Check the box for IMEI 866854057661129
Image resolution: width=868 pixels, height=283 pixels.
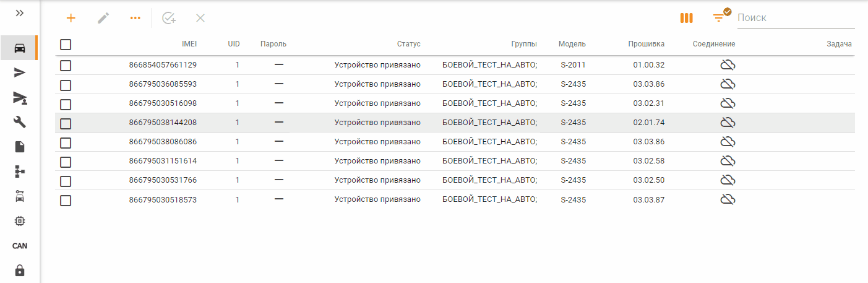point(66,65)
